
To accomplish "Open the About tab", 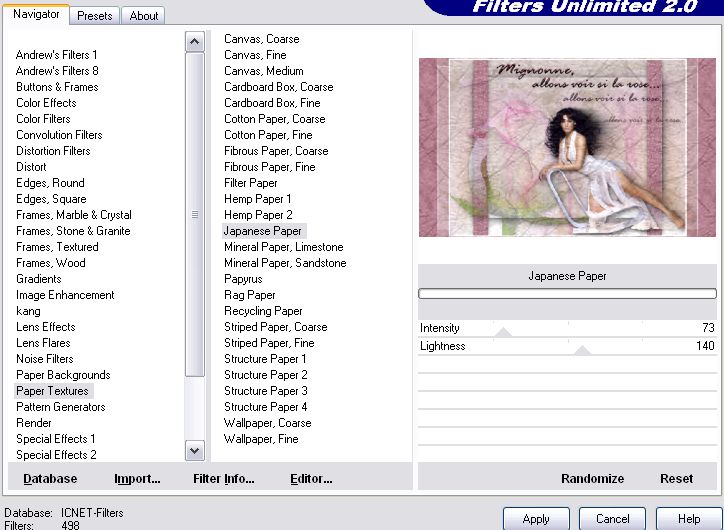I will [144, 16].
